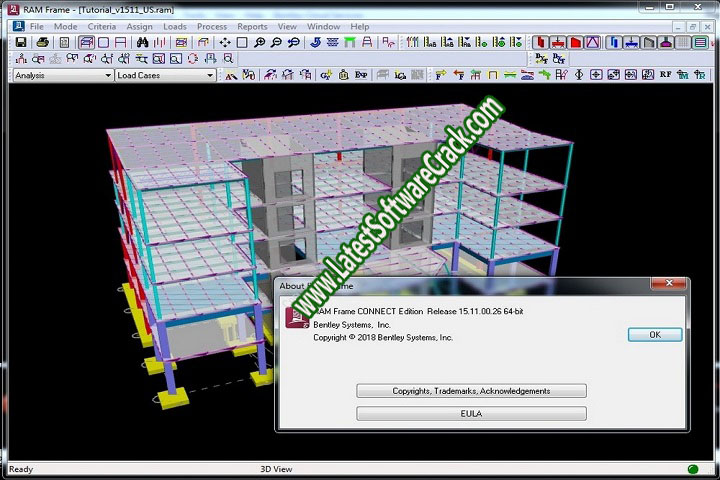Toggle display of blue gravity columns
Image resolution: width=720 pixels, height=480 pixels.
click(614, 43)
